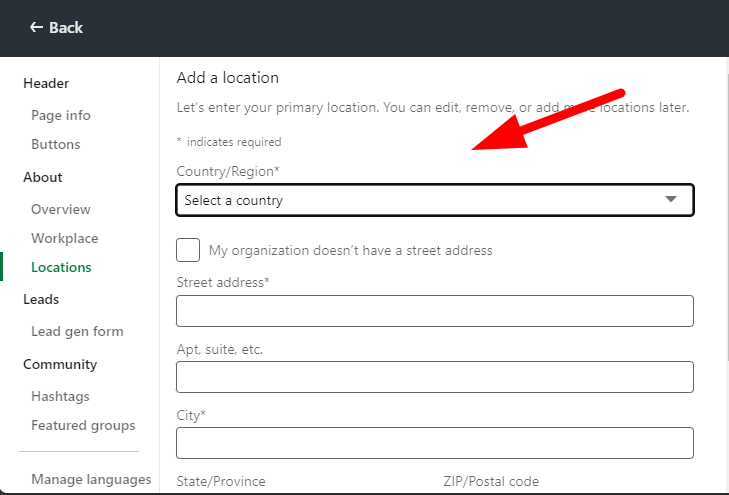Click the Street address input field
The width and height of the screenshot is (729, 495).
[x=434, y=311]
